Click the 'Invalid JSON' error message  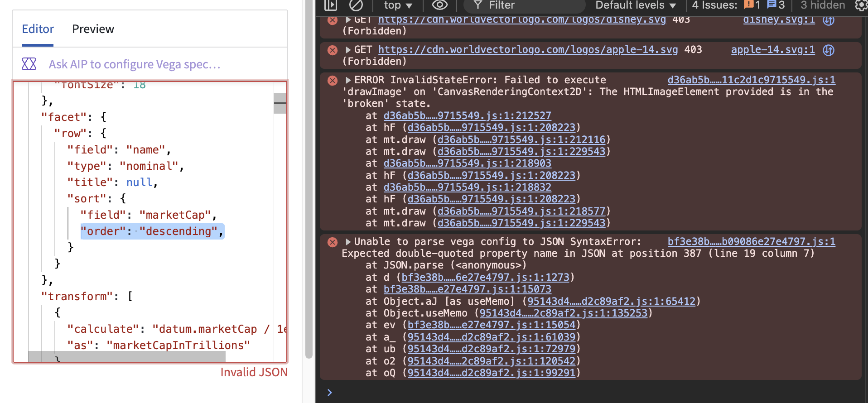[x=254, y=372]
